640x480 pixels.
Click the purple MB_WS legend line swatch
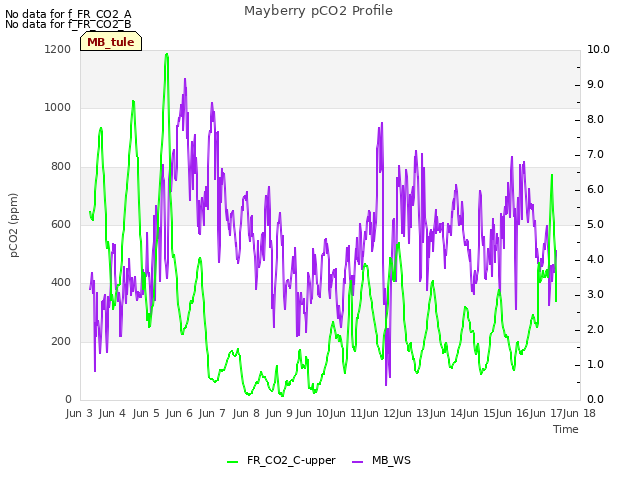pos(357,462)
